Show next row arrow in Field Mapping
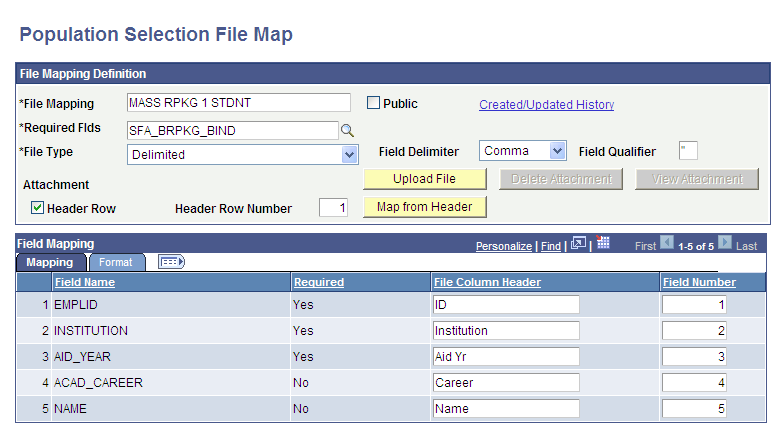The image size is (772, 439). point(725,243)
